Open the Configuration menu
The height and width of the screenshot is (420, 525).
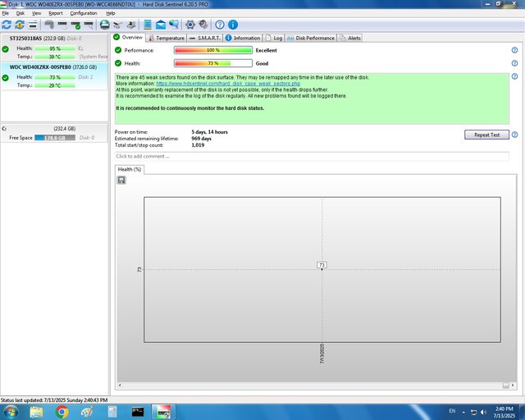coord(83,13)
